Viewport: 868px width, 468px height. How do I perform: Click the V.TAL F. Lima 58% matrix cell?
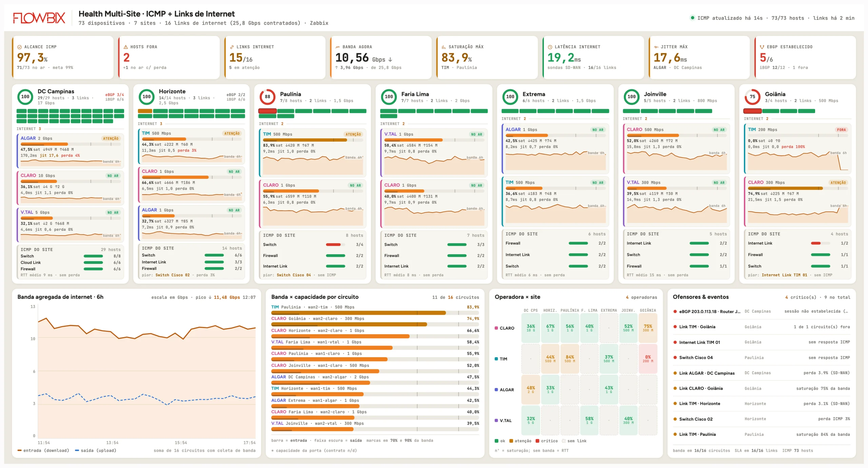(x=589, y=421)
